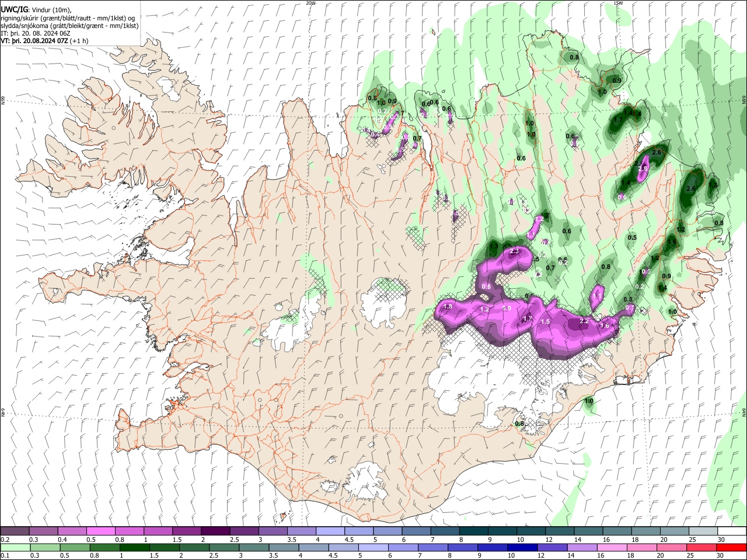The width and height of the screenshot is (747, 560).
Task: Select the 12 swatch in the snow legend row
Action: 560,531
